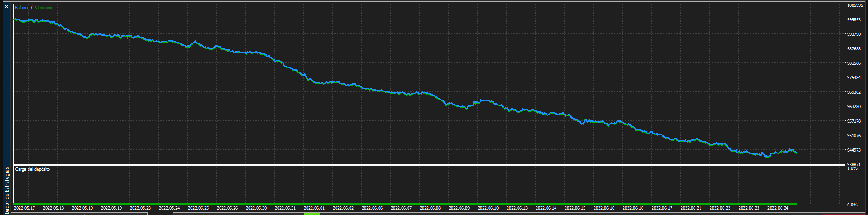Click the green Patrimonio legend label

click(43, 8)
